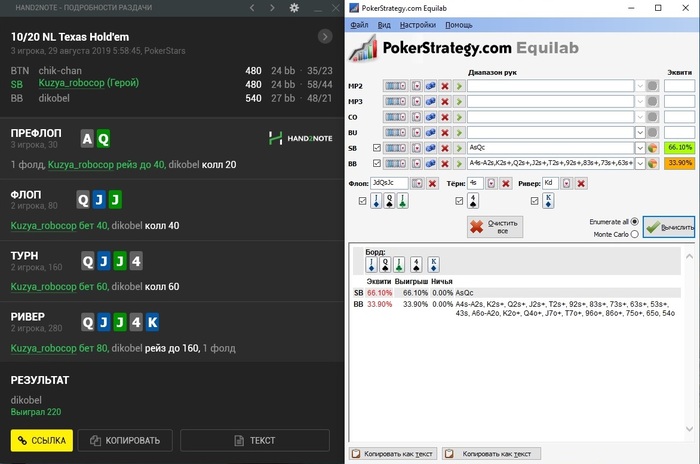The height and width of the screenshot is (464, 700).
Task: Open pie chart analysis for SB
Action: 652,148
